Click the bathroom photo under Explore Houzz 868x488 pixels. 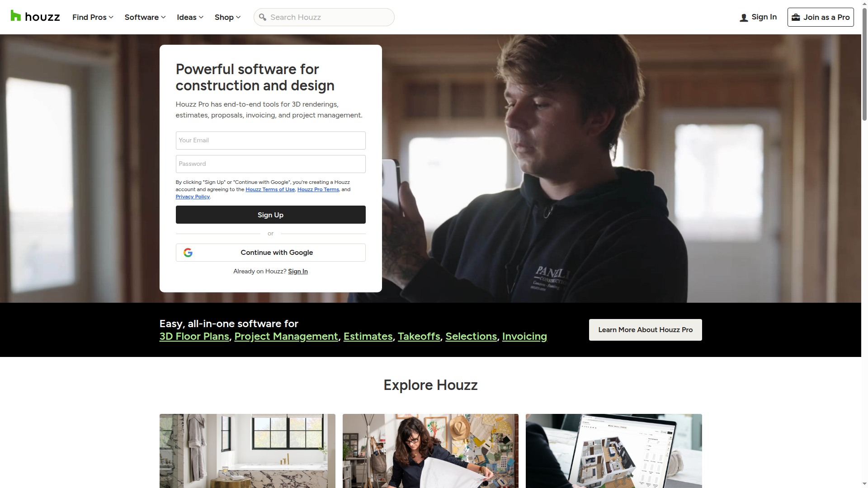click(x=247, y=451)
